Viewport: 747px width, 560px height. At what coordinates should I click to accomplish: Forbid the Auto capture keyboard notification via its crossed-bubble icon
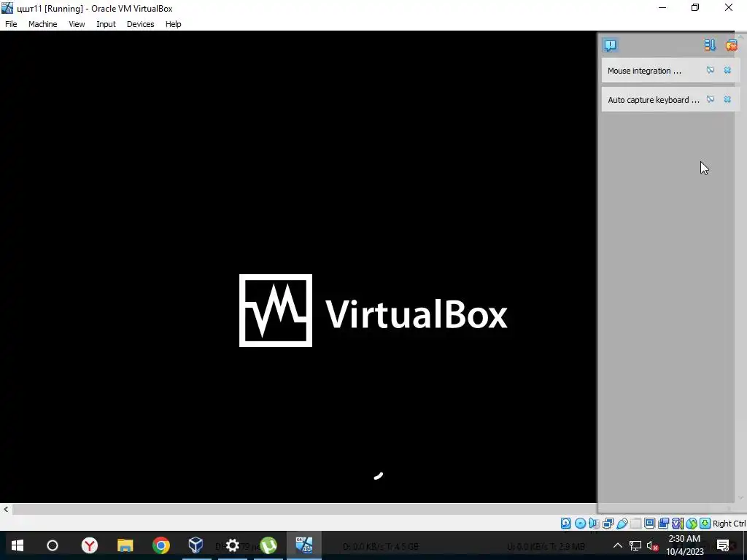coord(711,99)
